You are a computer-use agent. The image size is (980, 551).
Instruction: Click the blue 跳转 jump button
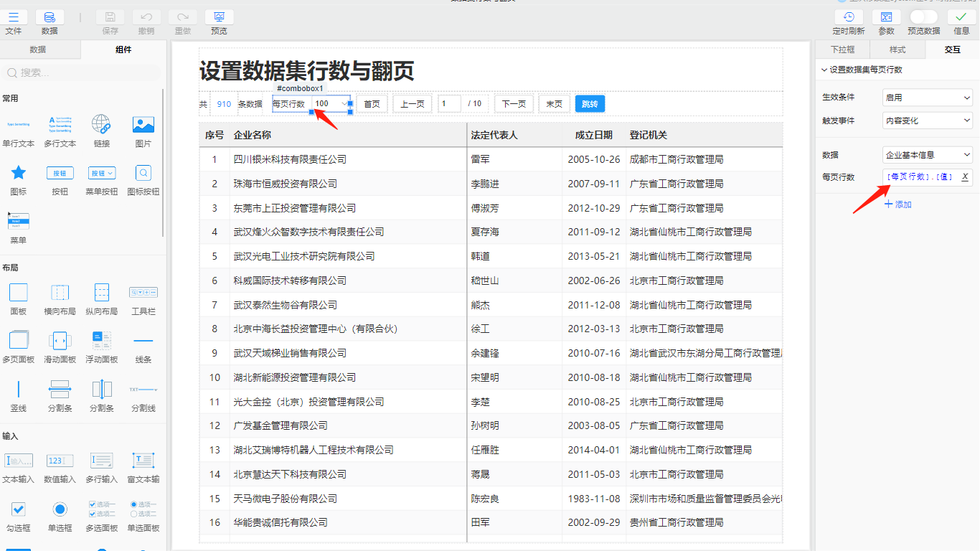coord(588,103)
